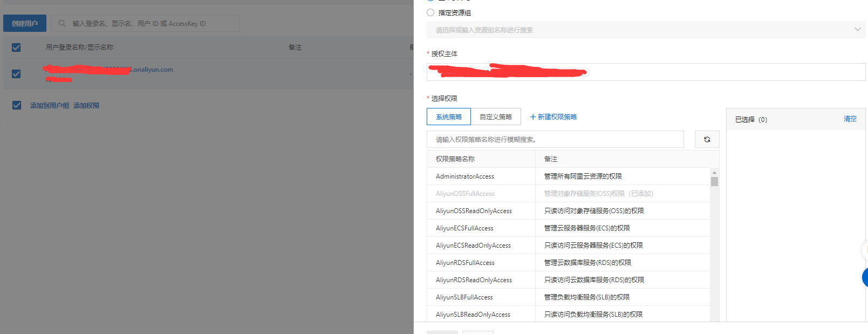Click the search magnifier icon in user search
The image size is (868, 334).
pos(62,23)
